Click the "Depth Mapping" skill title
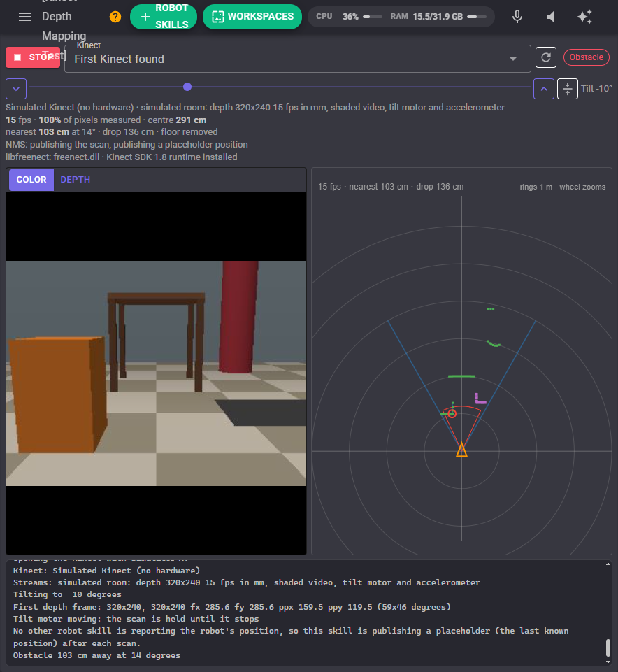The width and height of the screenshot is (618, 672). (x=64, y=26)
